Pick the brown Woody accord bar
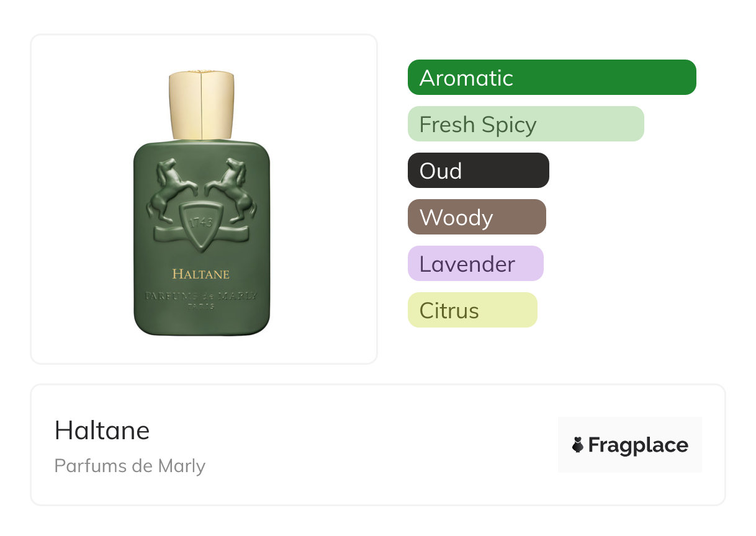The height and width of the screenshot is (536, 756). click(477, 217)
